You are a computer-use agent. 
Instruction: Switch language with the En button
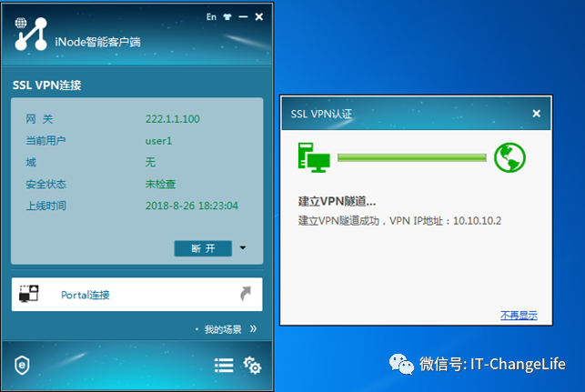pyautogui.click(x=211, y=16)
